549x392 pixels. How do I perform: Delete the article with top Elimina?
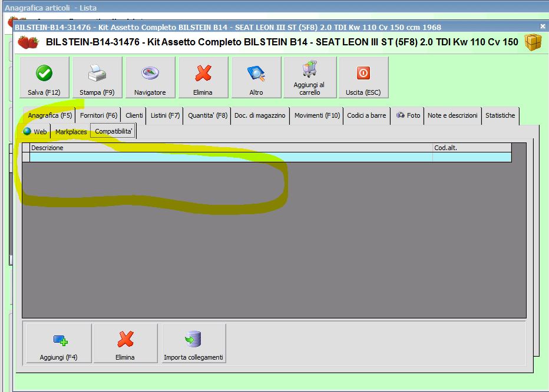[x=203, y=77]
